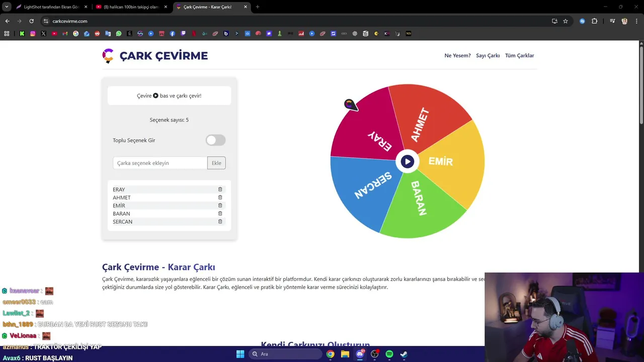Image resolution: width=644 pixels, height=362 pixels.
Task: Open the Chrome extensions puzzle menu
Action: point(594,21)
